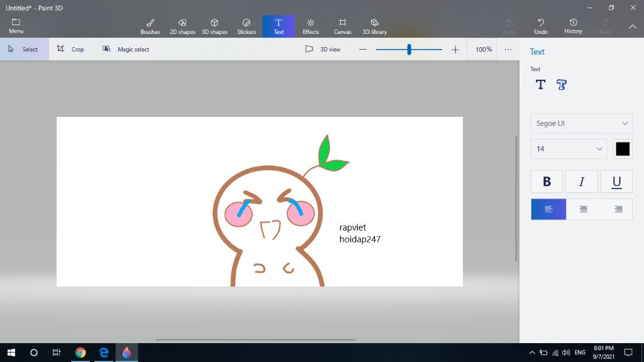
Task: Open the Effects tab
Action: (x=311, y=26)
